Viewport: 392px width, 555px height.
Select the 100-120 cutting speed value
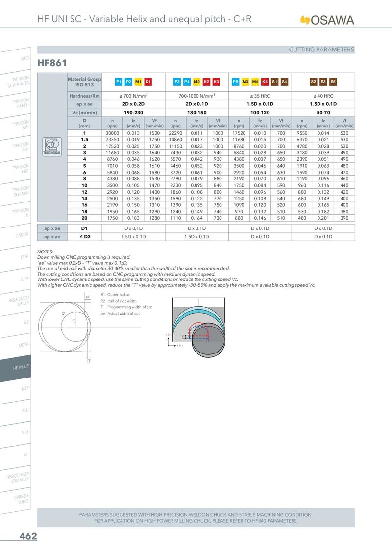click(x=260, y=113)
